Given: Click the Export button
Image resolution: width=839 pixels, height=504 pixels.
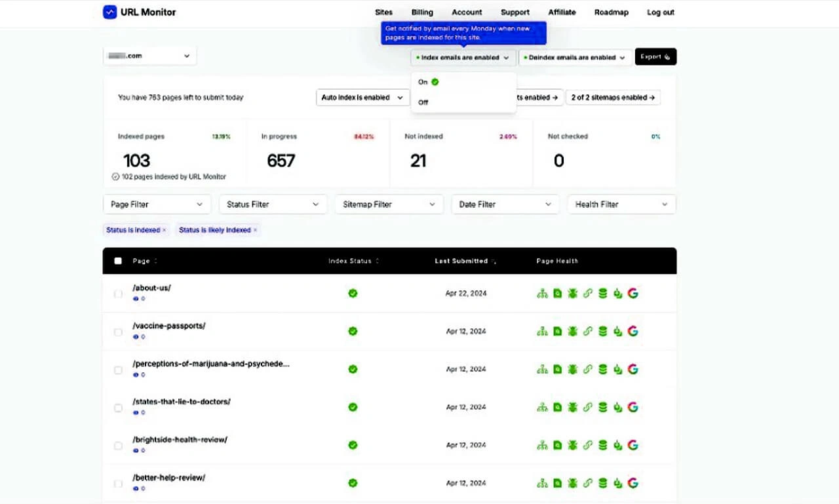Looking at the screenshot, I should pos(655,57).
